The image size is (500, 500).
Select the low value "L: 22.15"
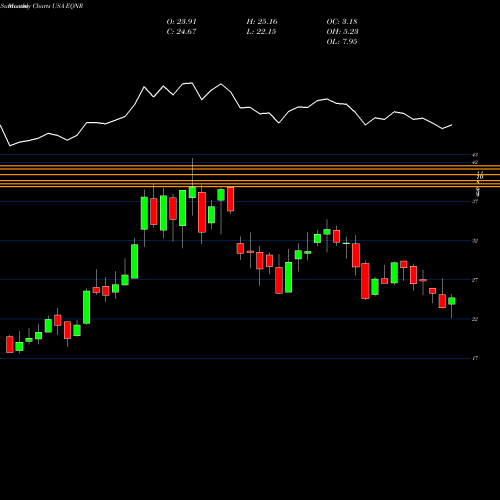tap(262, 32)
